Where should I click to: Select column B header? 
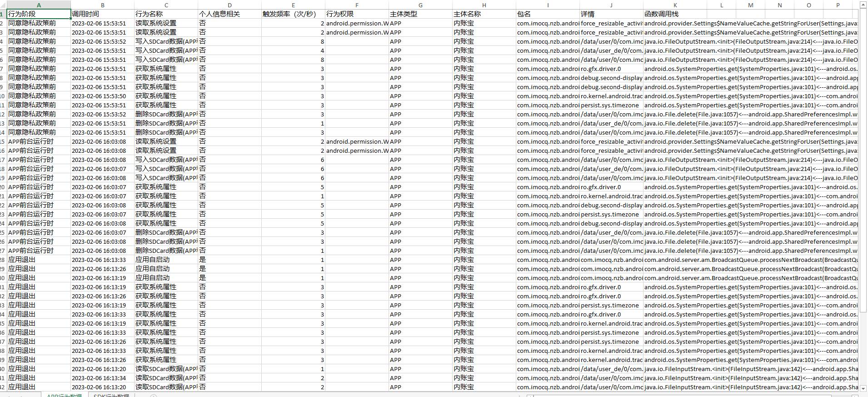103,5
